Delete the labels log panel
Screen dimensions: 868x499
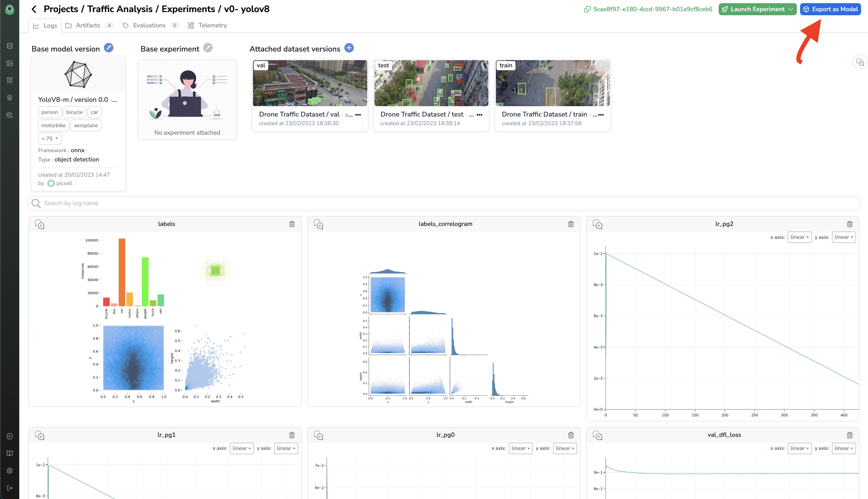tap(292, 224)
